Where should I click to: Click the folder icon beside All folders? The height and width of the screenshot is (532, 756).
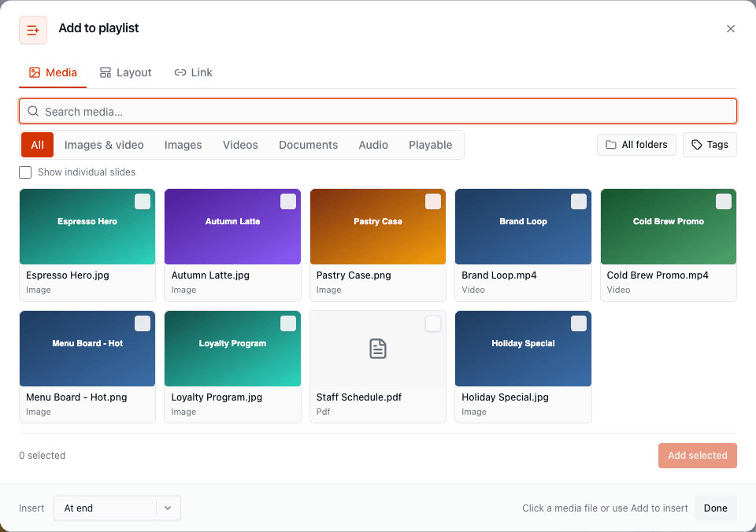[x=611, y=145]
